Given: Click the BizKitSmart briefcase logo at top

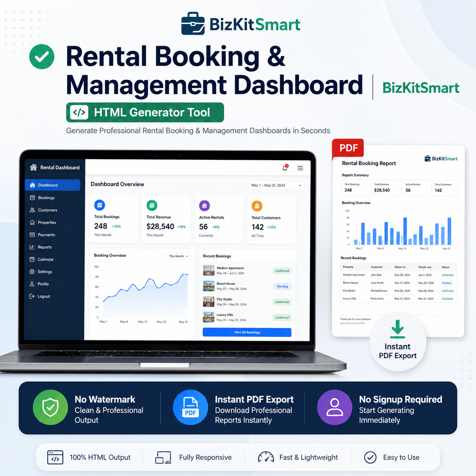Looking at the screenshot, I should 193,24.
